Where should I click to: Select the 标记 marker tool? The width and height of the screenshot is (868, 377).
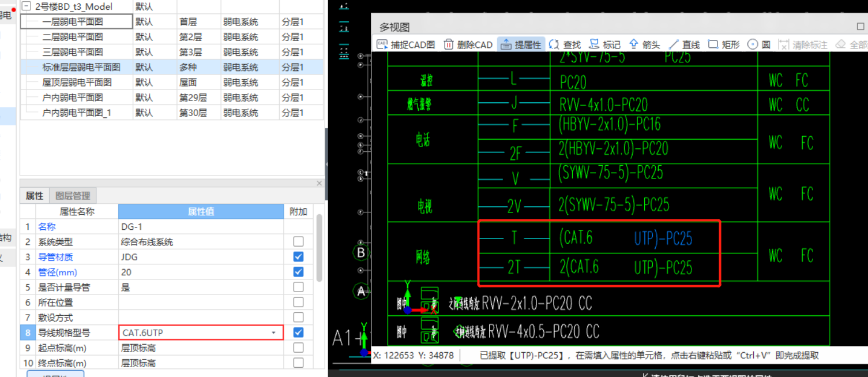pos(604,44)
